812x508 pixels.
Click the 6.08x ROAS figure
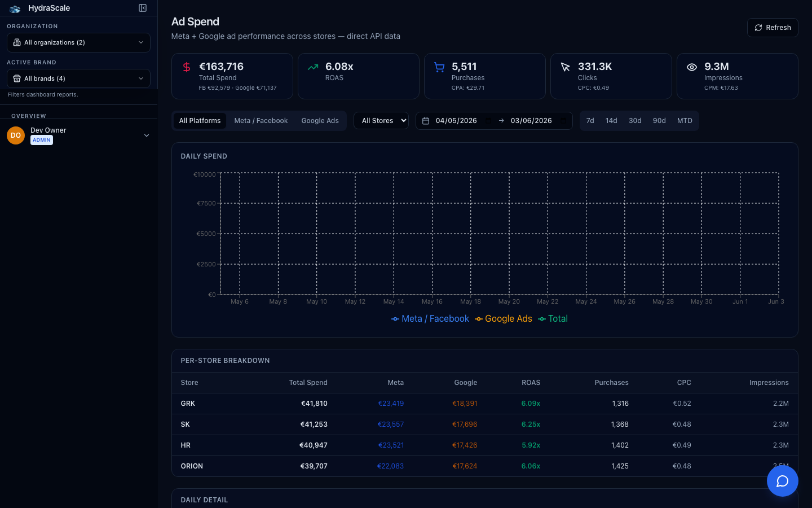click(x=339, y=67)
